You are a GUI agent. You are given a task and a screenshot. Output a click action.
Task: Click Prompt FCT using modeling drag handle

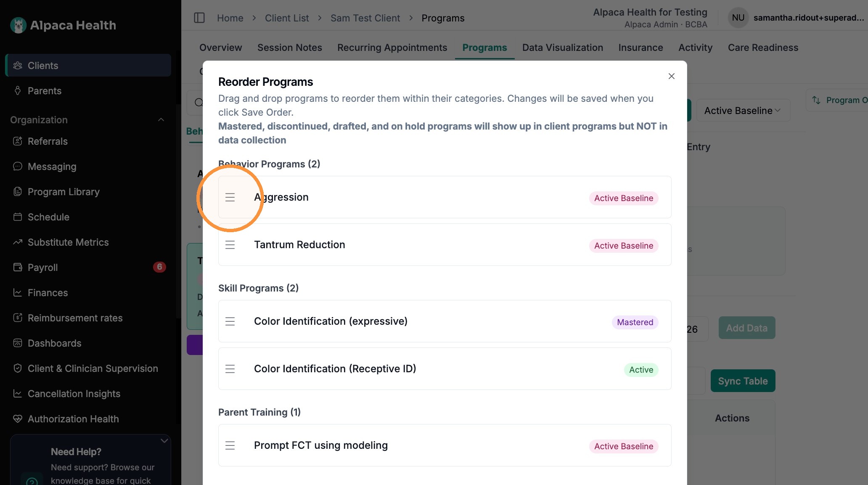click(230, 445)
